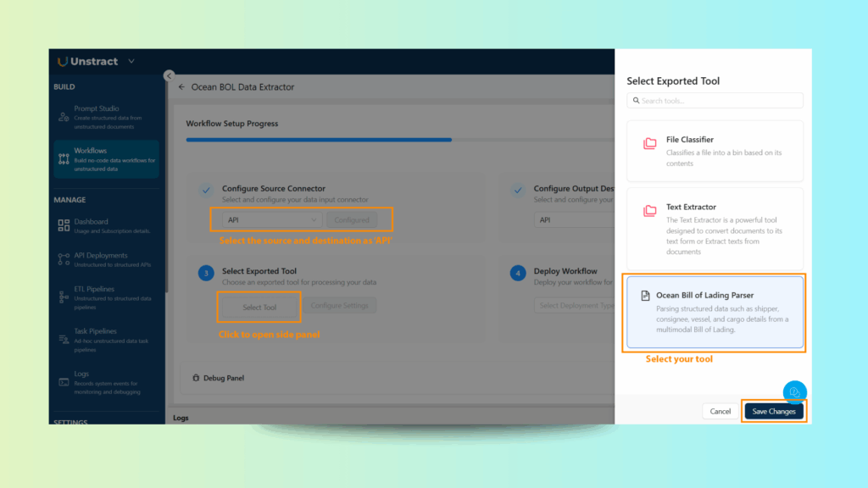Click the Unstract logo icon
Viewport: 868px width, 488px height.
[x=63, y=61]
